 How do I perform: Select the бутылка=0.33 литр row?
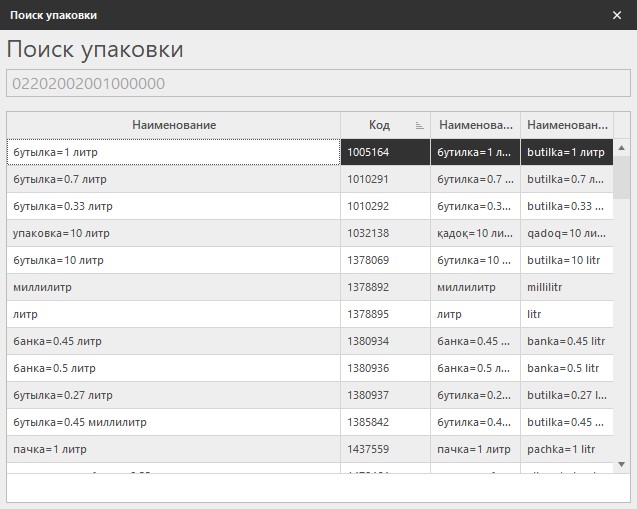click(174, 207)
